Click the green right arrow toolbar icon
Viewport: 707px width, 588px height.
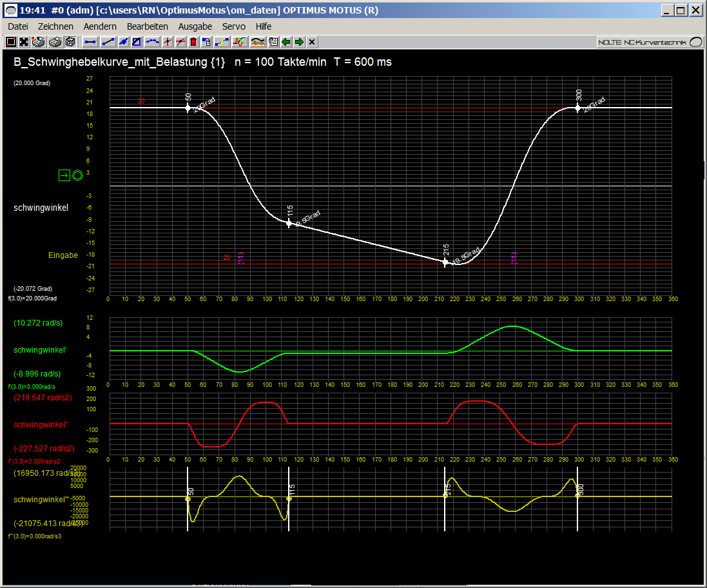(299, 42)
